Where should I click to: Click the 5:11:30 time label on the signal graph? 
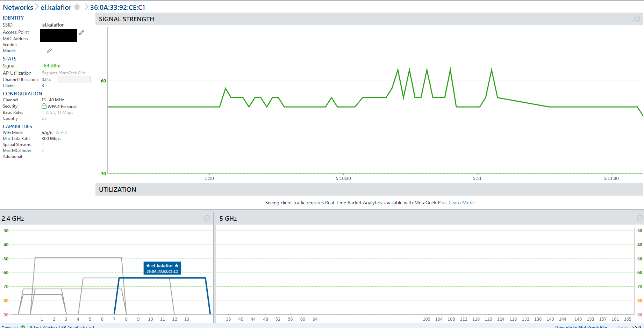coord(611,178)
